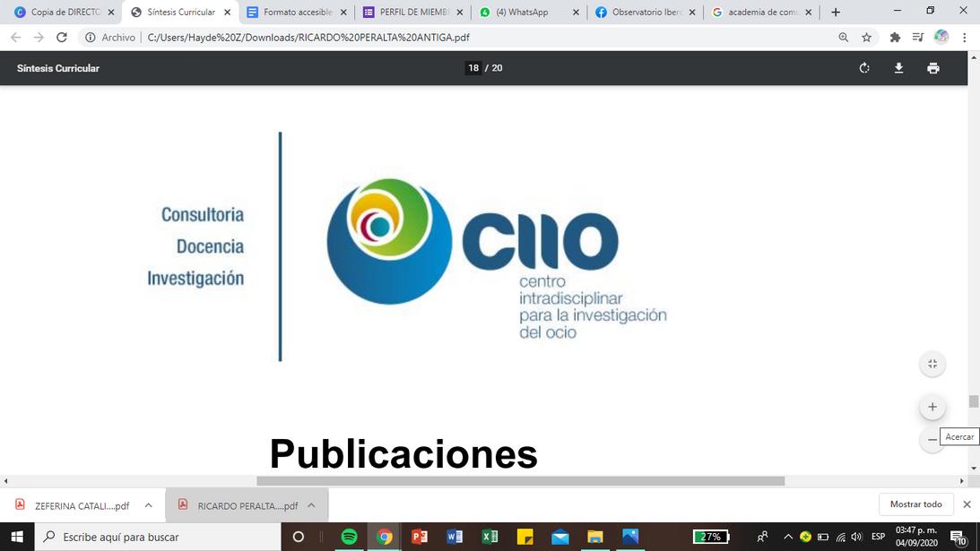The image size is (980, 551).
Task: Open Spotify from the taskbar
Action: tap(349, 537)
